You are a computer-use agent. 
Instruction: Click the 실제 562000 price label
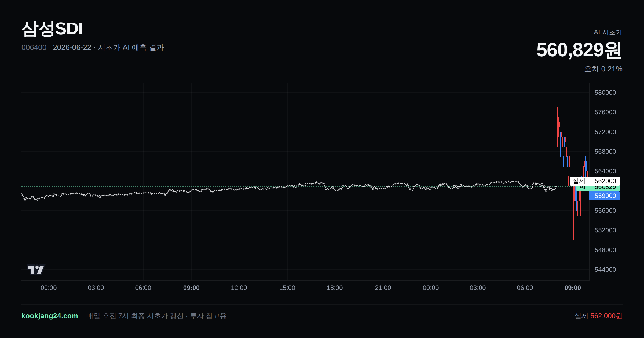pyautogui.click(x=595, y=181)
